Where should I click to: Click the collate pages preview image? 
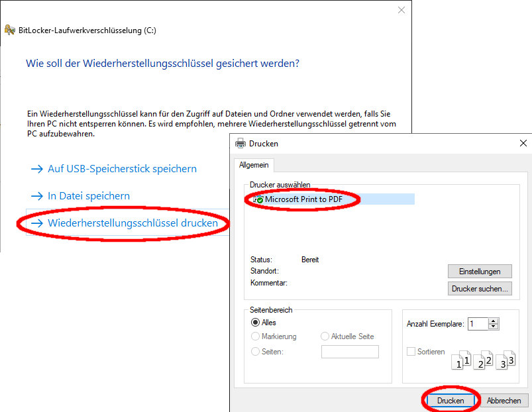(x=483, y=360)
